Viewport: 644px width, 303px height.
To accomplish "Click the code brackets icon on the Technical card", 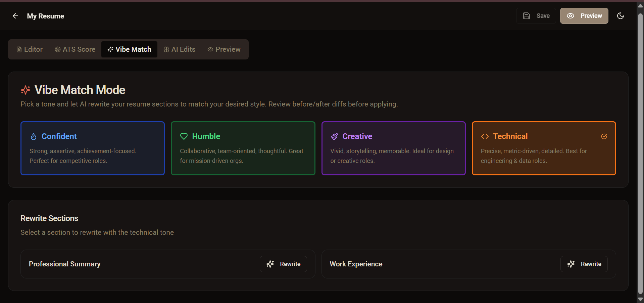I will [x=485, y=136].
